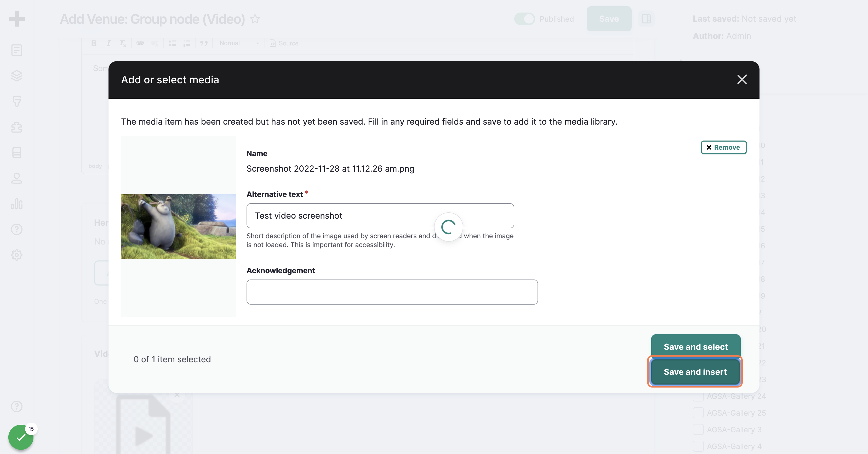The image size is (868, 454).
Task: Click the Acknowledgement input field
Action: (x=392, y=292)
